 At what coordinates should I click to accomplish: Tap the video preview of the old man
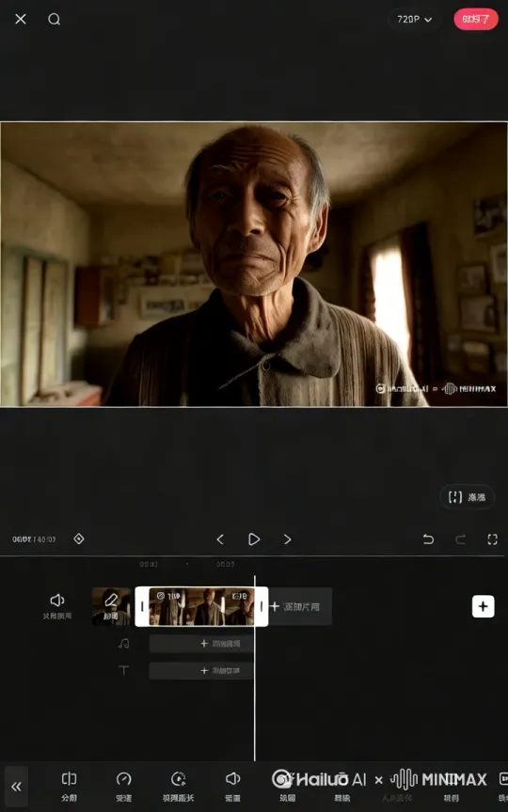[x=254, y=264]
